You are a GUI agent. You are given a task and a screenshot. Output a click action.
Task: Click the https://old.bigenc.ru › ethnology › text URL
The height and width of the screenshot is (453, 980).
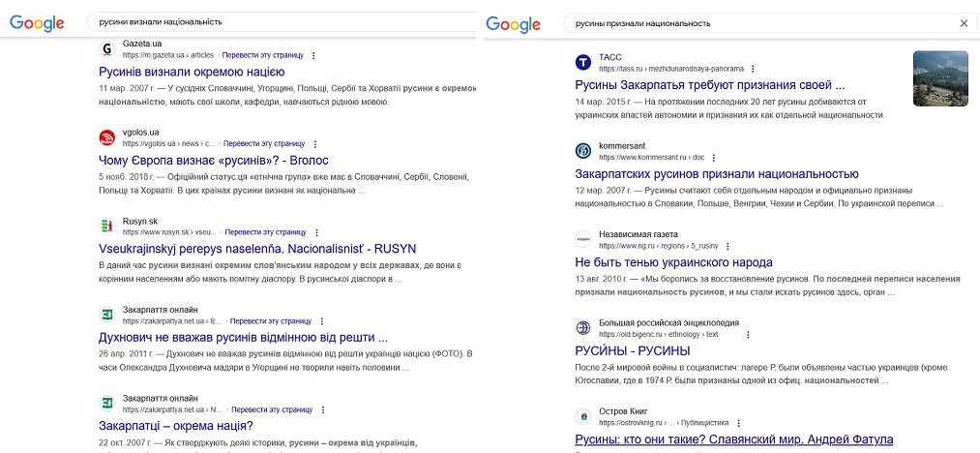[659, 335]
